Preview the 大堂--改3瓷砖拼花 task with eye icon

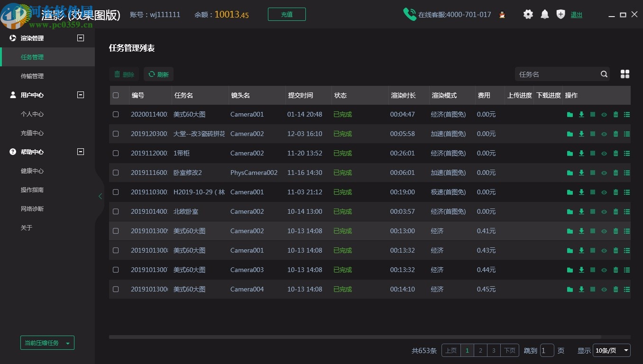(604, 134)
